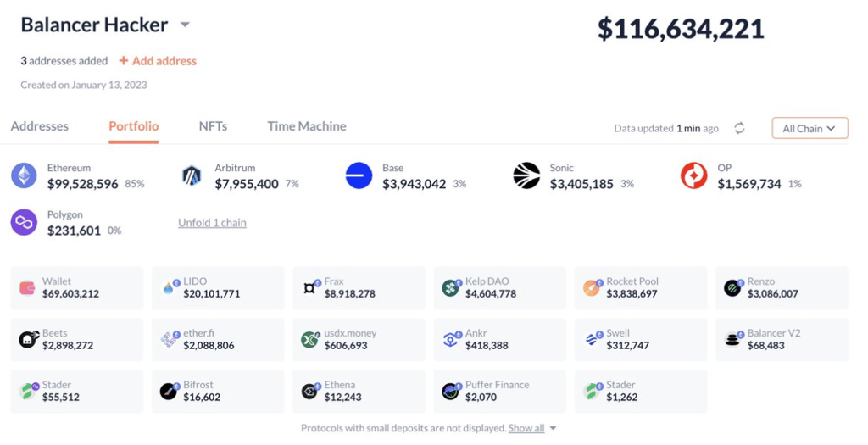Click the OP chain icon
Viewport: 868px width, 445px height.
click(693, 176)
